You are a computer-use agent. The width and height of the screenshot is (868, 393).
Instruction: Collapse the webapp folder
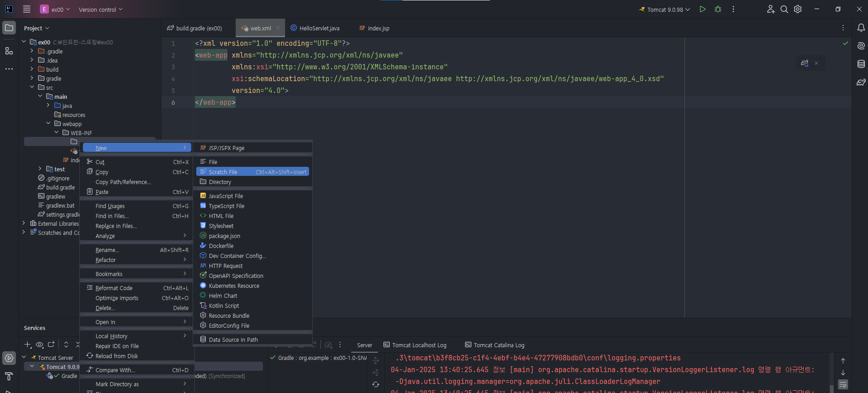click(x=48, y=123)
